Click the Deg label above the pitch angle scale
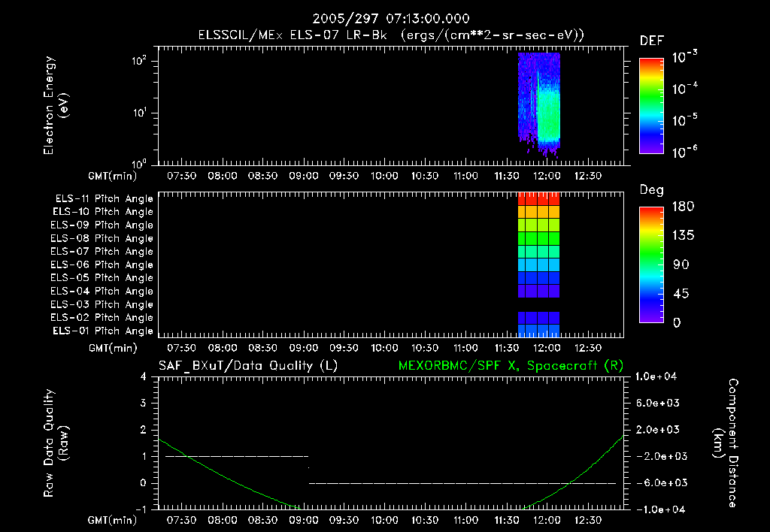This screenshot has height=532, width=770. pos(651,190)
